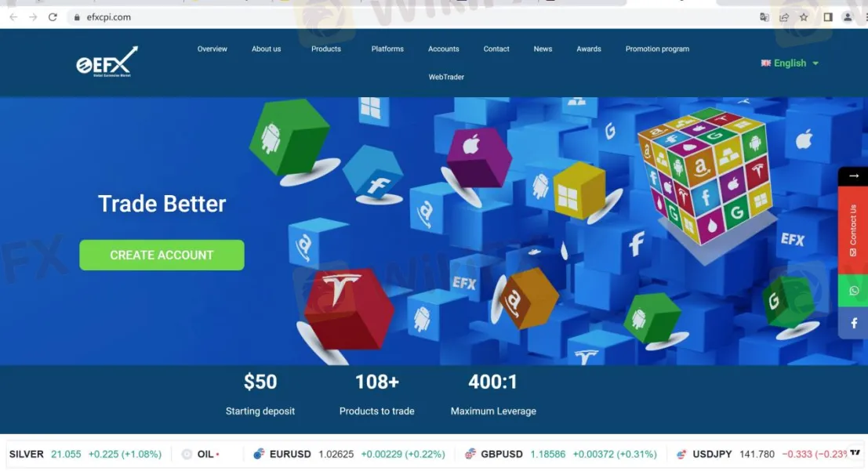The image size is (868, 471).
Task: Click the green CREATE ACCOUNT button
Action: click(162, 255)
